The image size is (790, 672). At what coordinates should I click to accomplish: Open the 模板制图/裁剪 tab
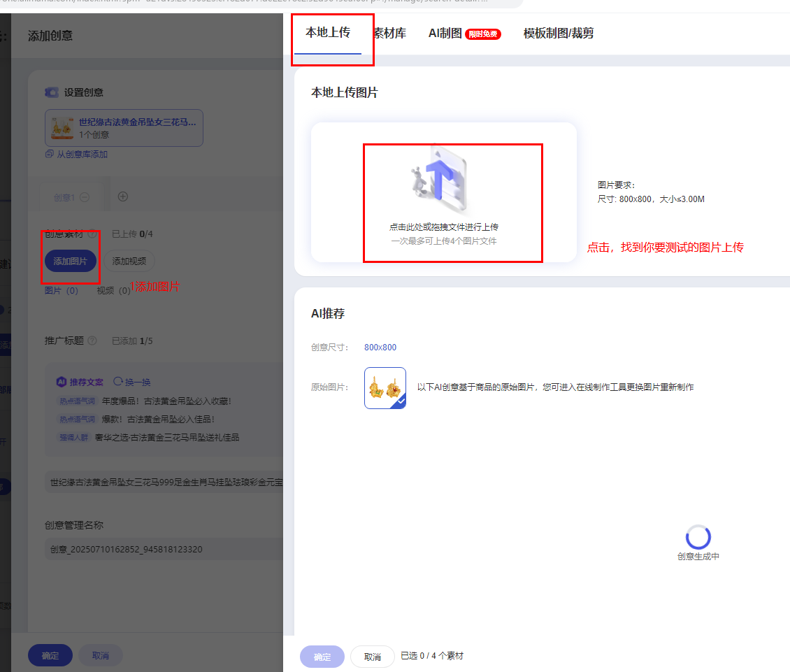point(558,33)
